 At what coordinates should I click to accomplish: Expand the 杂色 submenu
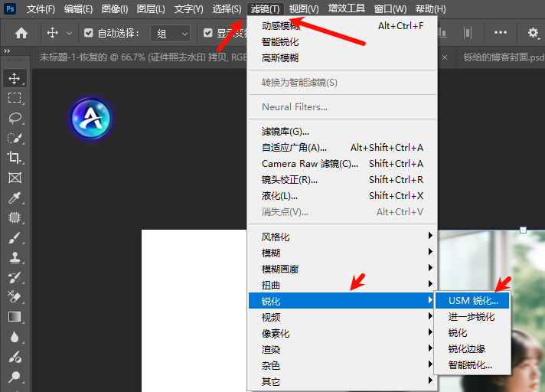click(342, 365)
